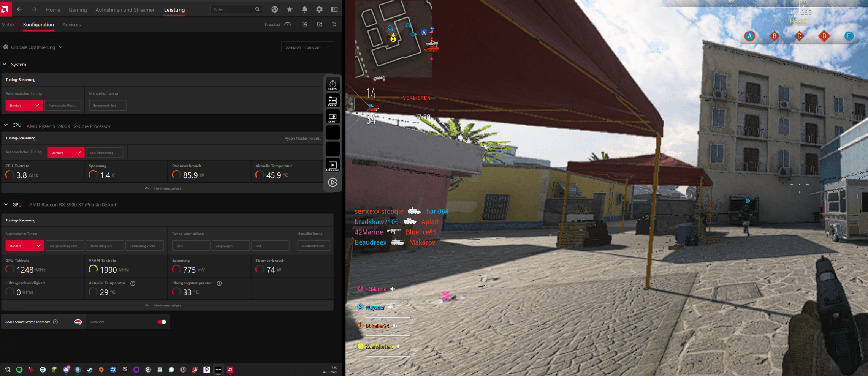Open the help icon beside Übergangstemperatur

pyautogui.click(x=219, y=283)
